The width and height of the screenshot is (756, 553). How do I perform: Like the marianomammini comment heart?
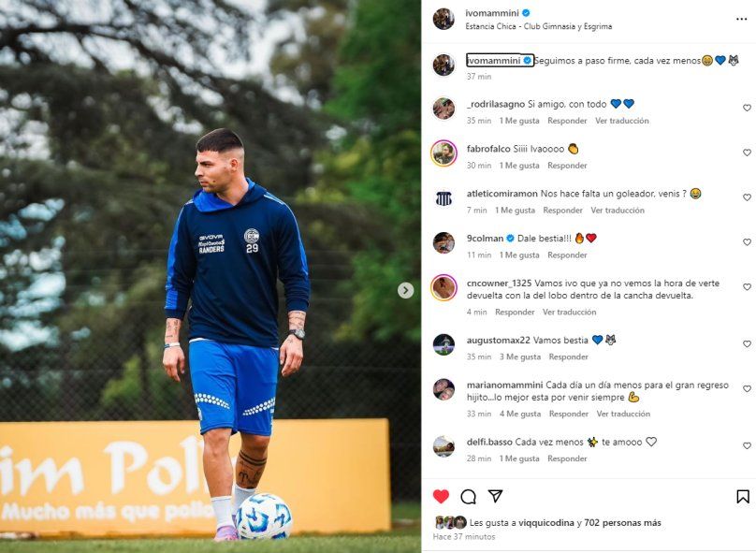coord(747,388)
